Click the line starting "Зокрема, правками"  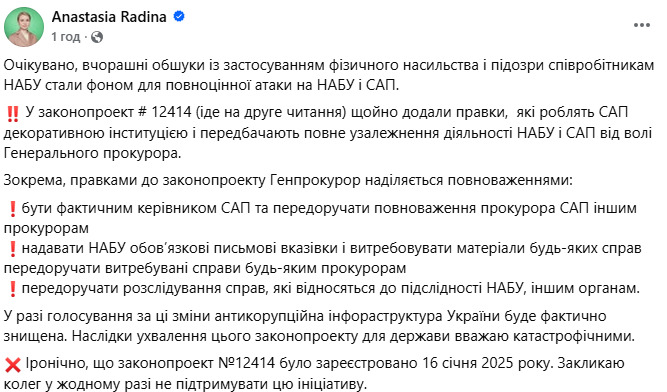click(288, 180)
